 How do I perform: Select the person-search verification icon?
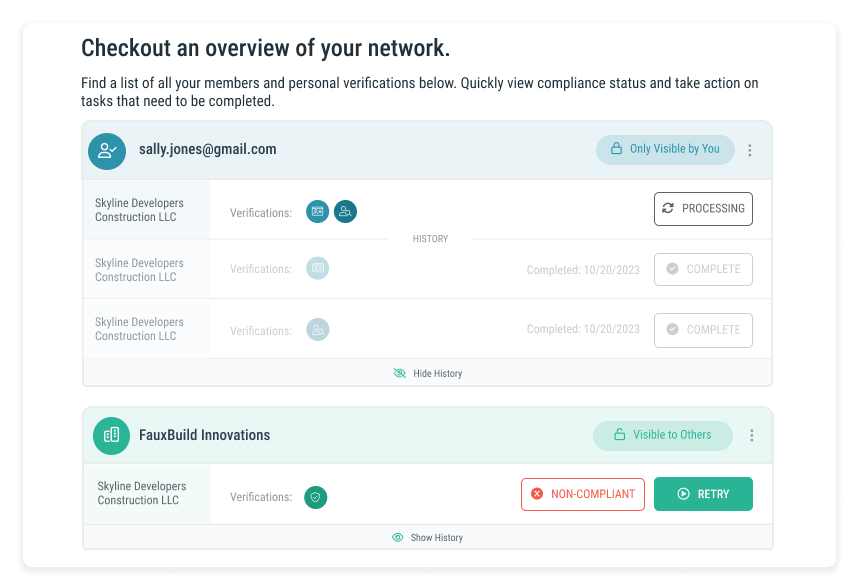point(345,211)
